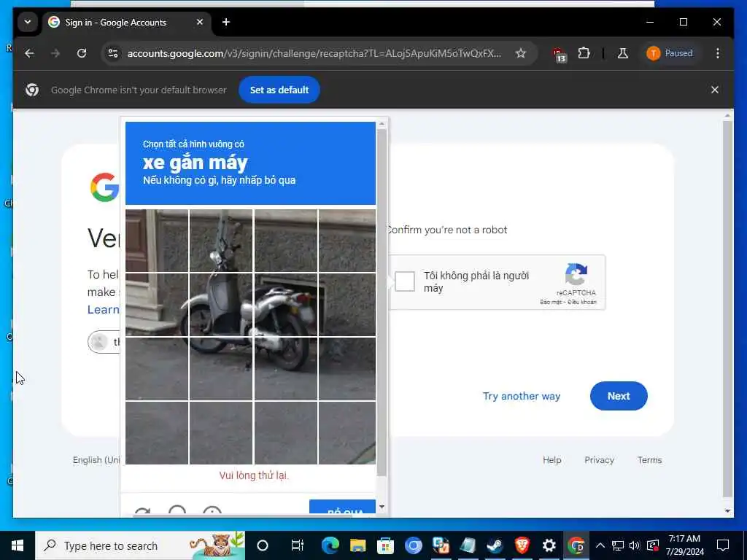Click the BỎ QUA skip button
Screen dimensions: 747x560
(x=342, y=507)
